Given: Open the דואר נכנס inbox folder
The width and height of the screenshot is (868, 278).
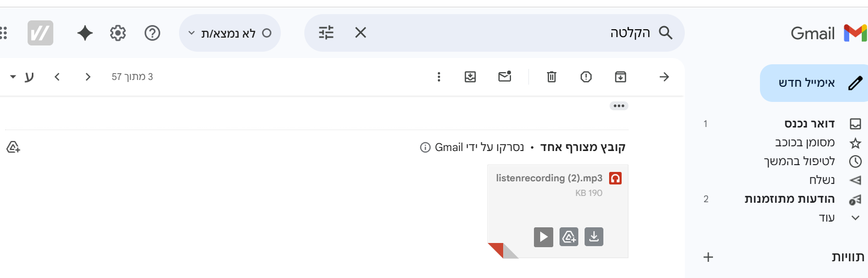Looking at the screenshot, I should (x=809, y=124).
